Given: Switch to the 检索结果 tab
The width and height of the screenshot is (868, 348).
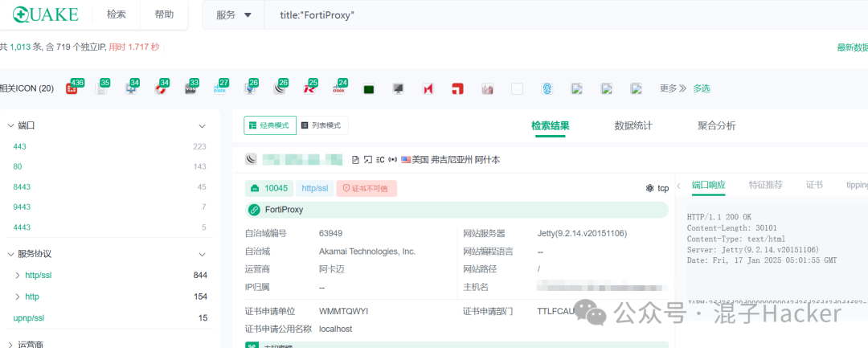Looking at the screenshot, I should point(551,126).
